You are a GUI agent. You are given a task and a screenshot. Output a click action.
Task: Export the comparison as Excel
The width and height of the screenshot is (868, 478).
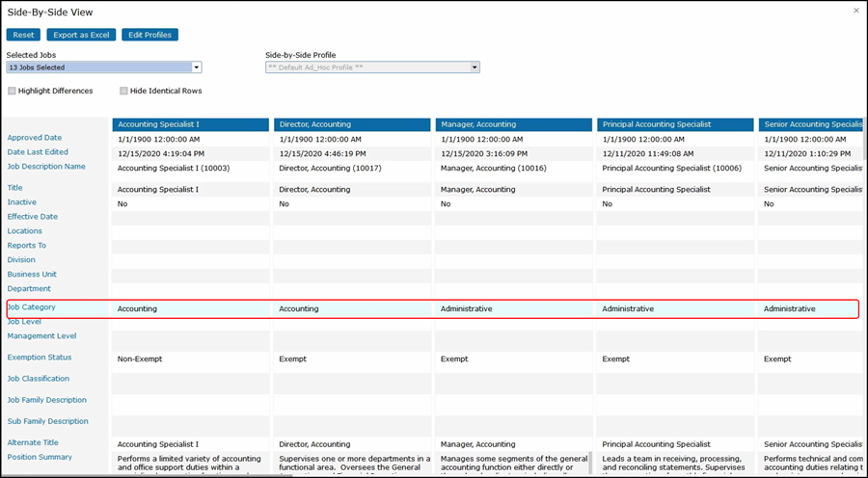pos(81,35)
